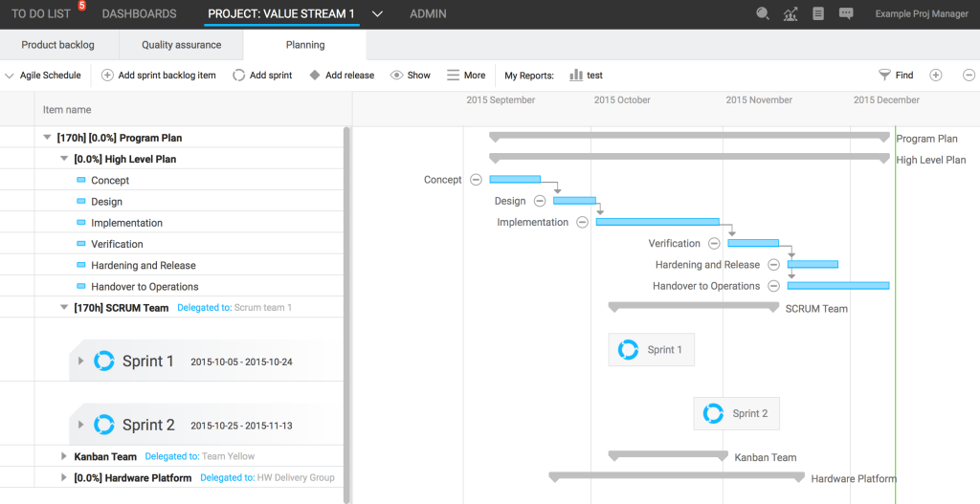
Task: Toggle the circle-minus beside Verification bar
Action: (714, 244)
